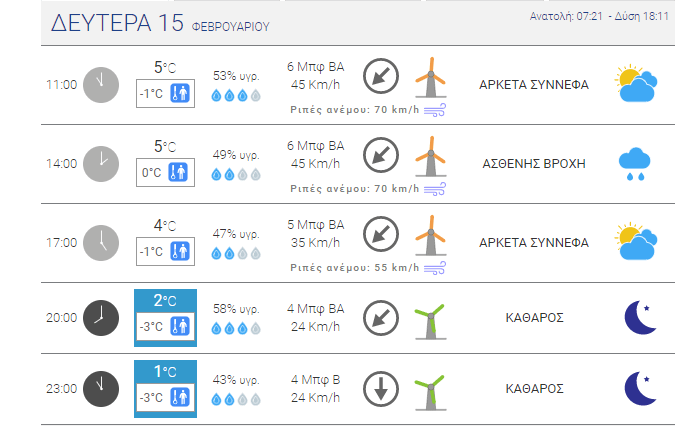Click the wind direction arrow at 14:00

(x=378, y=153)
